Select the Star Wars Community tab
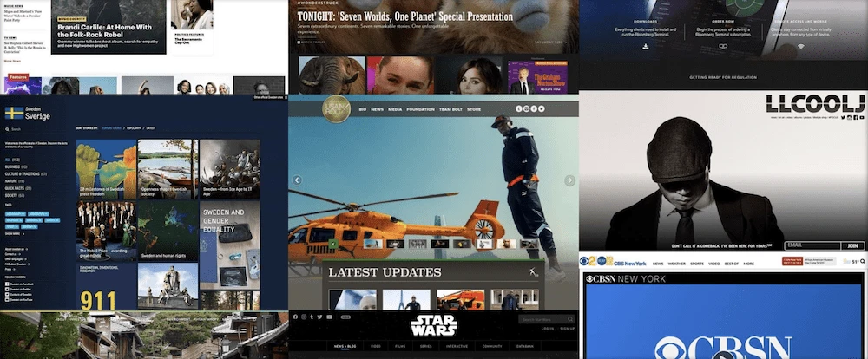 coord(492,346)
